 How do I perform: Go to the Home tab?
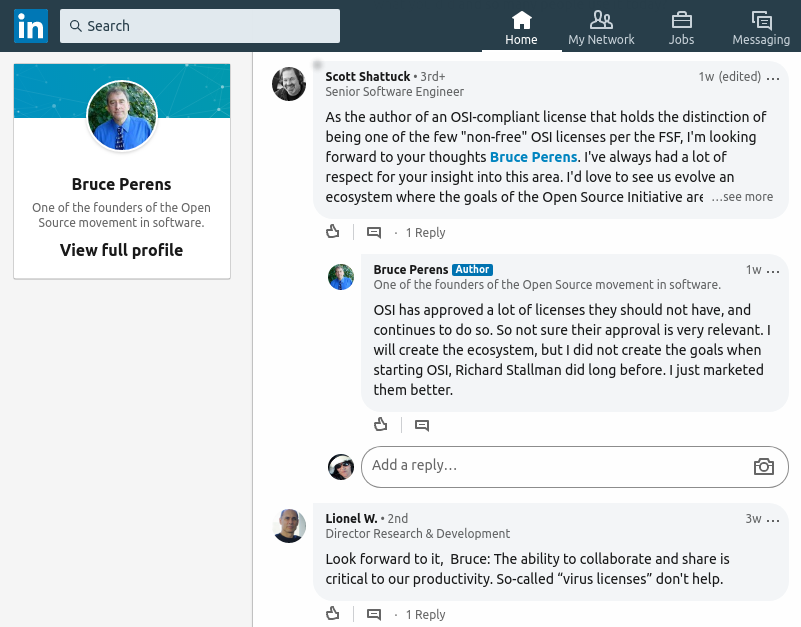click(x=522, y=27)
